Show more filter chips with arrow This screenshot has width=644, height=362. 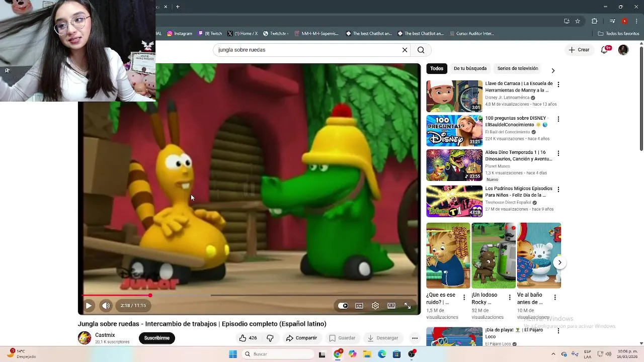pos(553,70)
